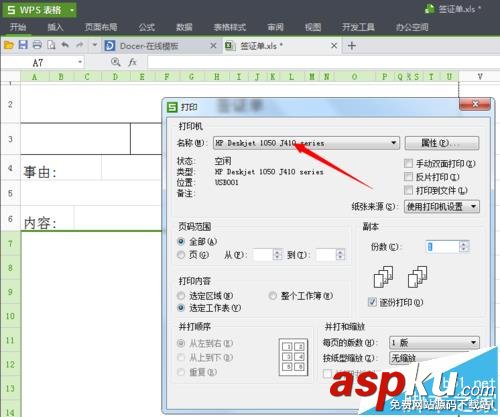This screenshot has width=500, height=417.
Task: Click the cell containing 内容:
Action: click(47, 218)
